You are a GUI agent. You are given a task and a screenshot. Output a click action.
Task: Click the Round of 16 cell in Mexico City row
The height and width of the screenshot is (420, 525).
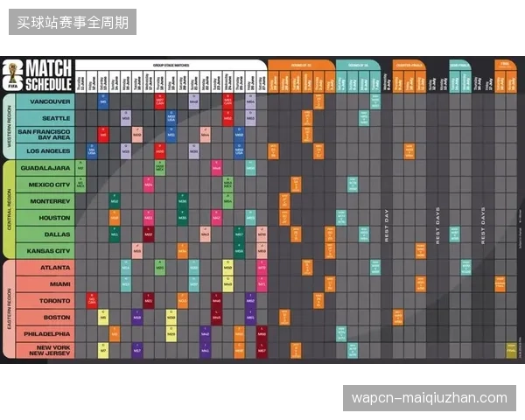pyautogui.click(x=353, y=185)
